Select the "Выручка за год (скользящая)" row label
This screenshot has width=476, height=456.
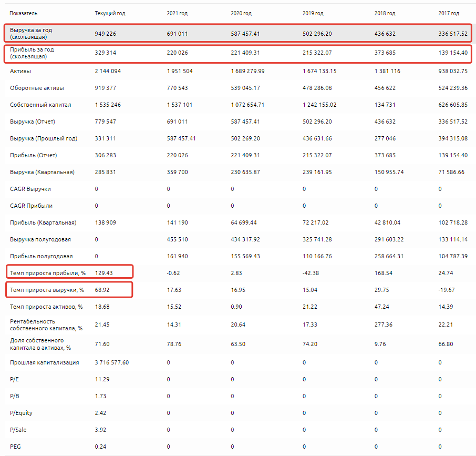[31, 34]
